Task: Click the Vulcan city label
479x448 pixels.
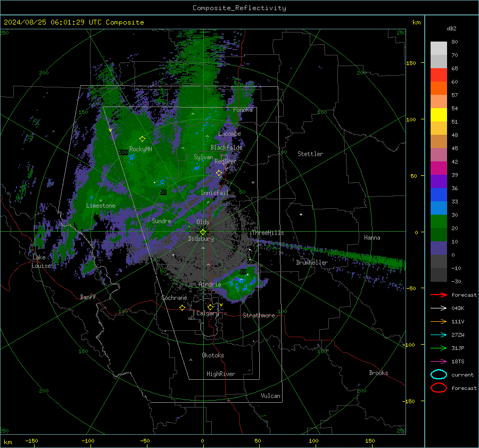Action: click(271, 396)
